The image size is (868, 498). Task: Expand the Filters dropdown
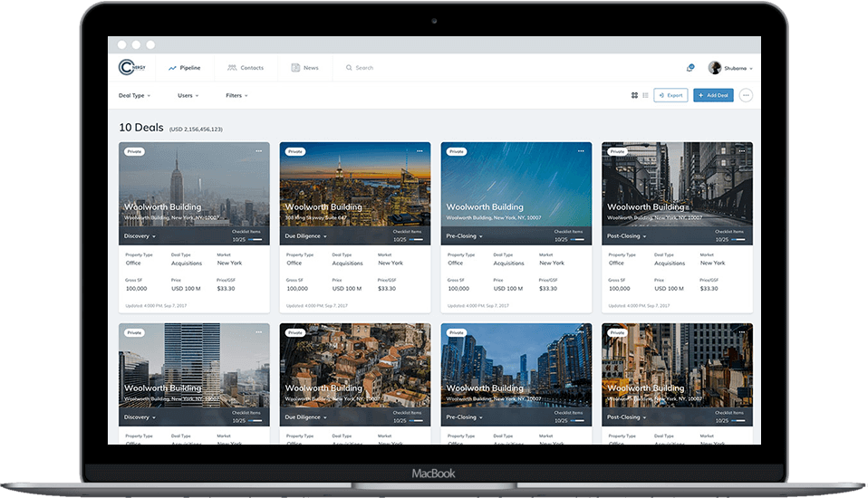pyautogui.click(x=236, y=95)
